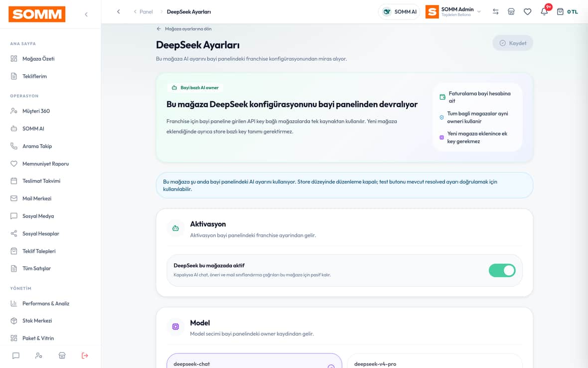The width and height of the screenshot is (588, 368).
Task: Click the back chevron in top bar
Action: [x=119, y=11]
